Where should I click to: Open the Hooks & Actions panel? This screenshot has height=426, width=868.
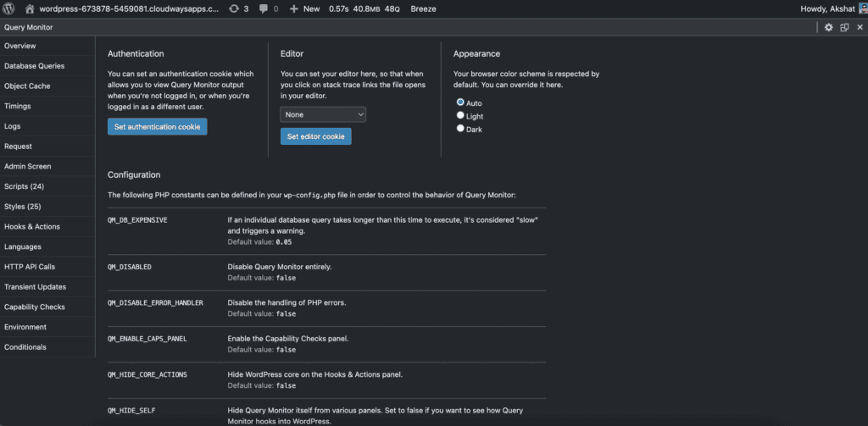(47, 227)
